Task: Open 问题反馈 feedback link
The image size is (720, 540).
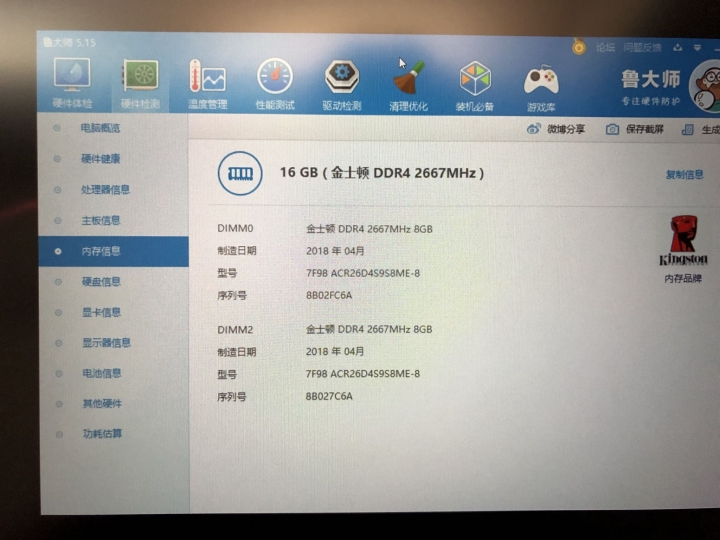Action: pos(642,48)
